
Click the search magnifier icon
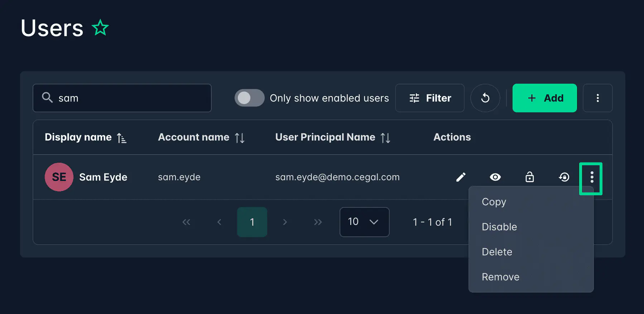[47, 97]
